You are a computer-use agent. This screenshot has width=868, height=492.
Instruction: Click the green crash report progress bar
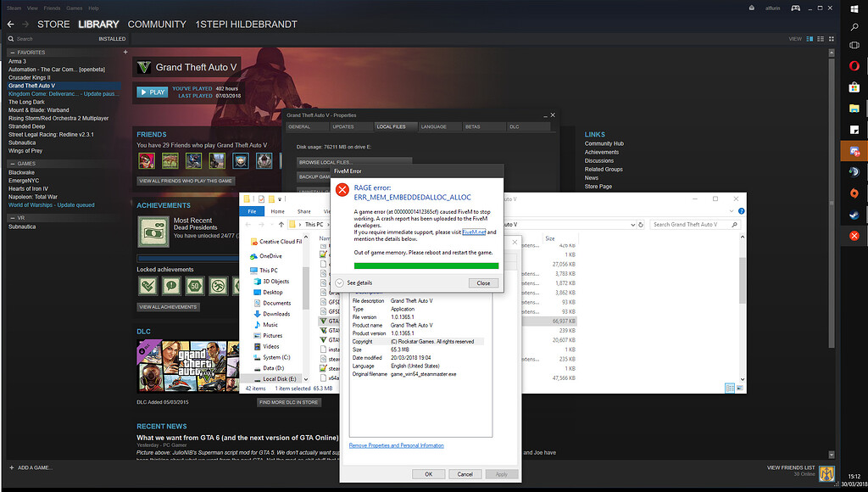(x=426, y=266)
